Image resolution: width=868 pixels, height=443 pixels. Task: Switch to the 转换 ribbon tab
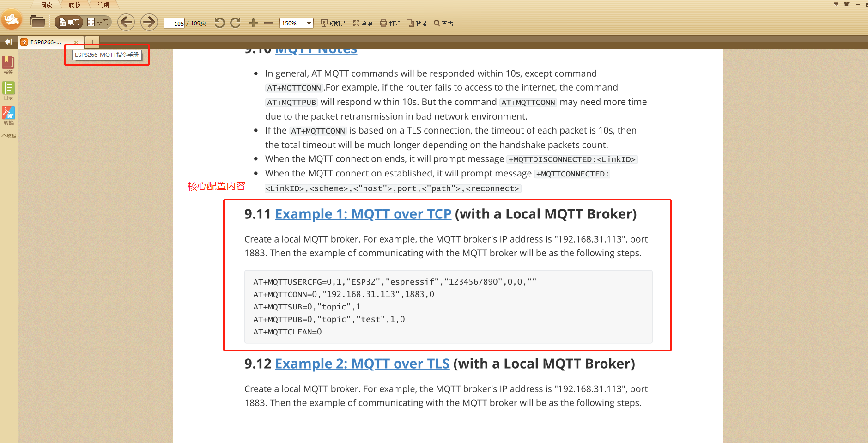[x=74, y=5]
